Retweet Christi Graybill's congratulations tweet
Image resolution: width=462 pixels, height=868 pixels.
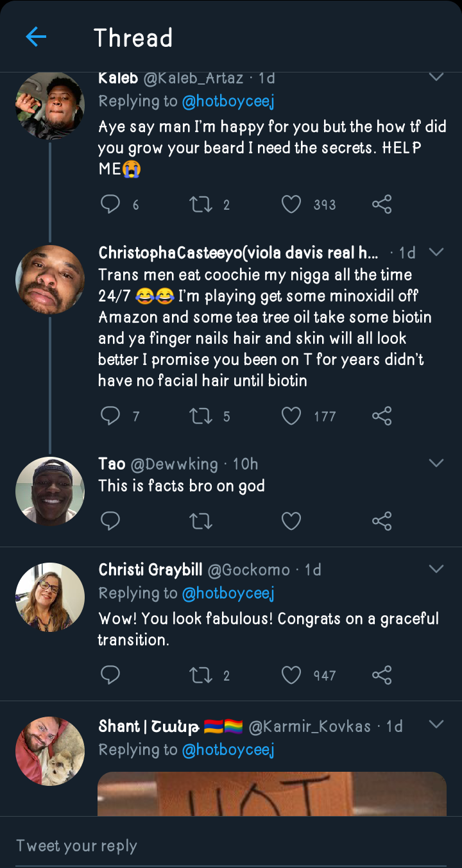[x=201, y=675]
